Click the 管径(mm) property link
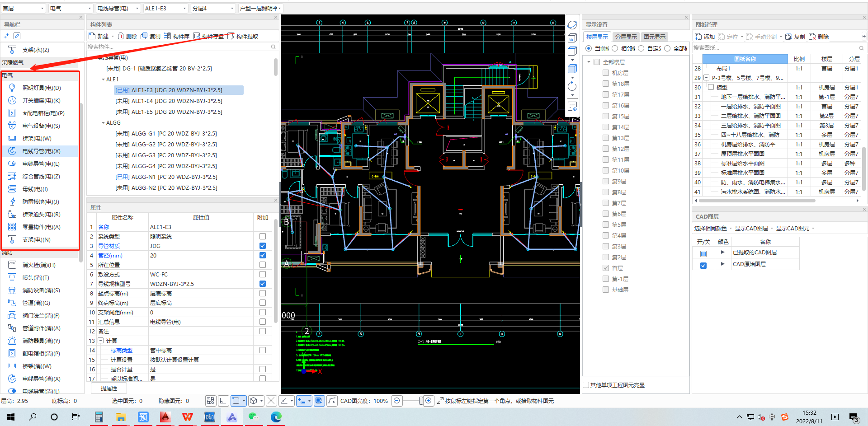 110,255
